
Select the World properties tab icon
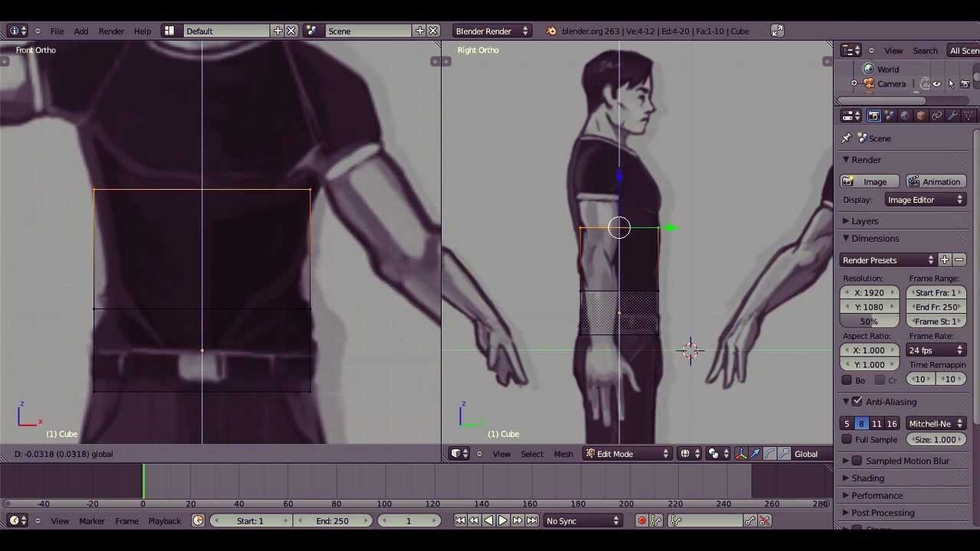click(x=905, y=116)
